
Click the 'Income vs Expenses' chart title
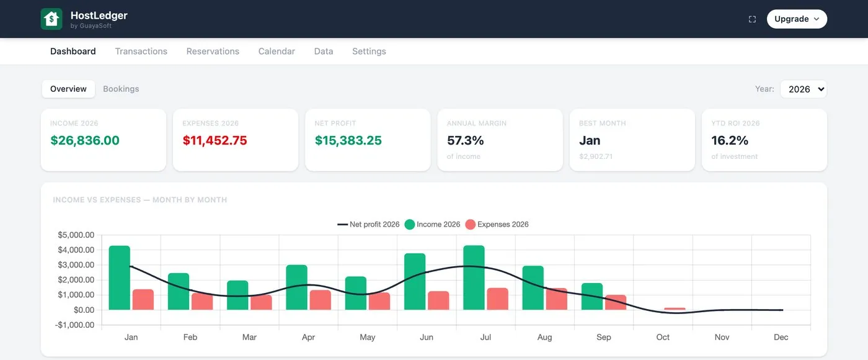click(140, 200)
